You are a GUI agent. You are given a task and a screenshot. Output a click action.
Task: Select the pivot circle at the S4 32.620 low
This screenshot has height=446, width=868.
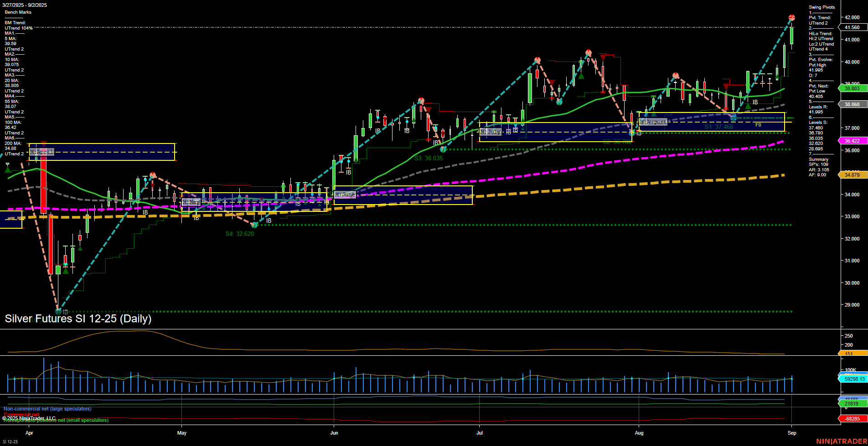254,225
